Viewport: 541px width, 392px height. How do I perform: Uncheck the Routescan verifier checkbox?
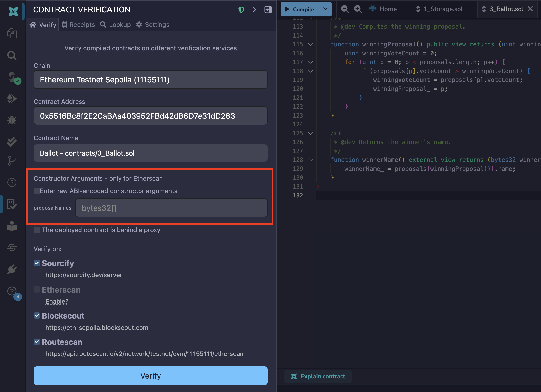pos(37,342)
